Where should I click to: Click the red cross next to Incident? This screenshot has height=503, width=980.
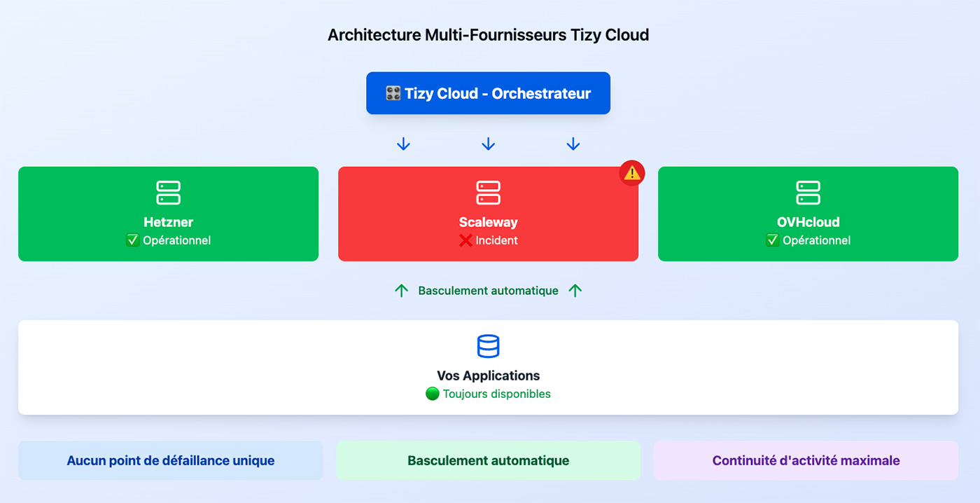pos(465,240)
